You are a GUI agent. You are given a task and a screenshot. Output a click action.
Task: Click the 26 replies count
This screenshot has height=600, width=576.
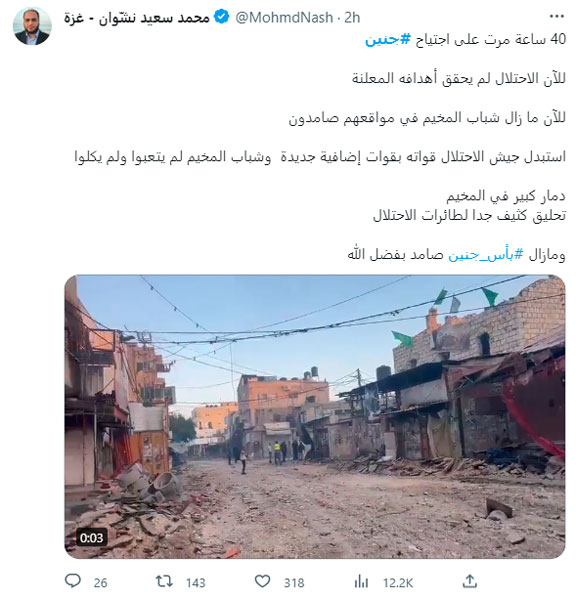click(x=100, y=583)
